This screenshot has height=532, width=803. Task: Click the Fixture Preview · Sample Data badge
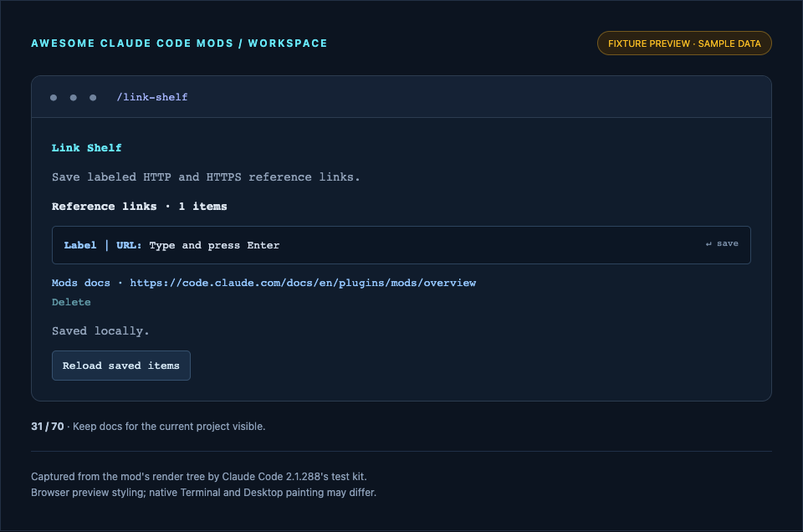(x=684, y=43)
